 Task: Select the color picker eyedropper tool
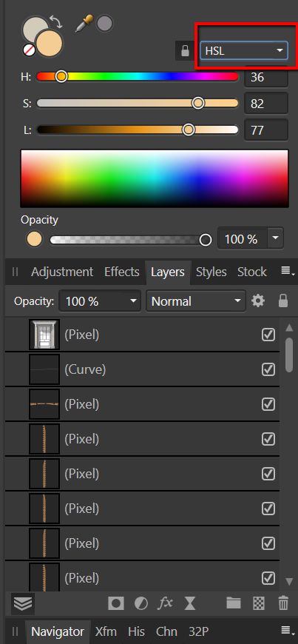tap(84, 24)
